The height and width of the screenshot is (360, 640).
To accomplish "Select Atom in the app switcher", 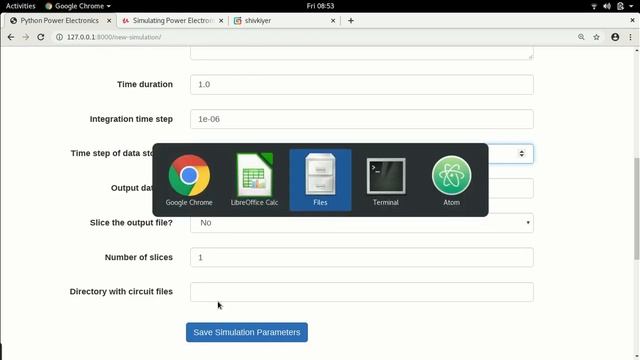I will pos(451,180).
